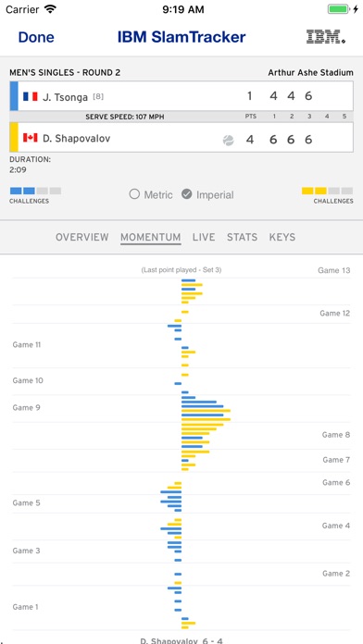This screenshot has width=363, height=644.
Task: Click the Canadian flag beside D. Shapovalov
Action: coord(30,138)
